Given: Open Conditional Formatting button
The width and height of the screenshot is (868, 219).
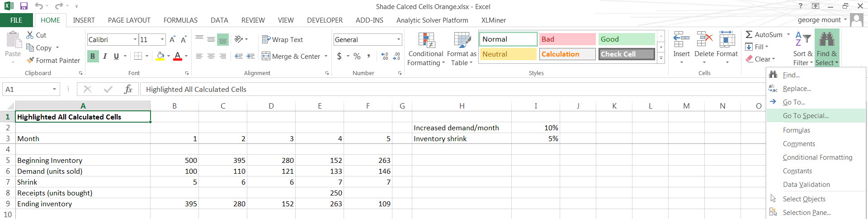Looking at the screenshot, I should tap(425, 49).
